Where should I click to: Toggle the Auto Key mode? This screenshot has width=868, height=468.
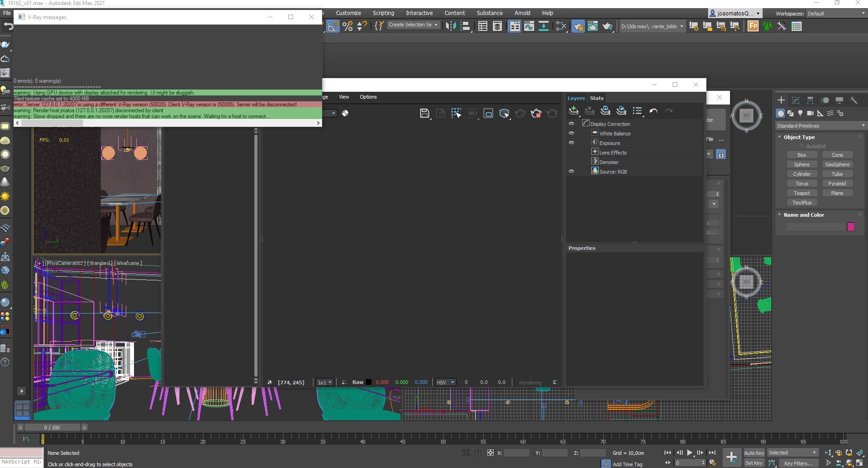[754, 453]
